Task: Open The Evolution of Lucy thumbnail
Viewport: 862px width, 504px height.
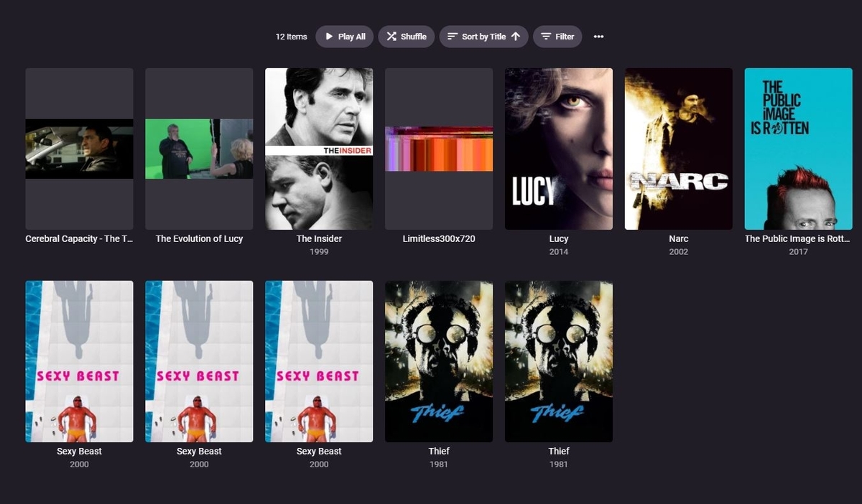Action: 199,149
